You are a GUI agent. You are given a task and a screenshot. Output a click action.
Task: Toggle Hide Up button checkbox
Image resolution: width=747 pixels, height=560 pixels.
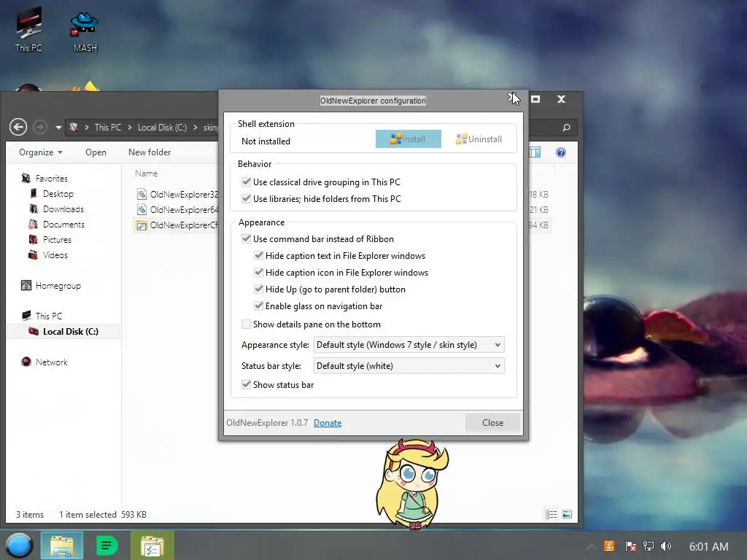click(x=259, y=289)
